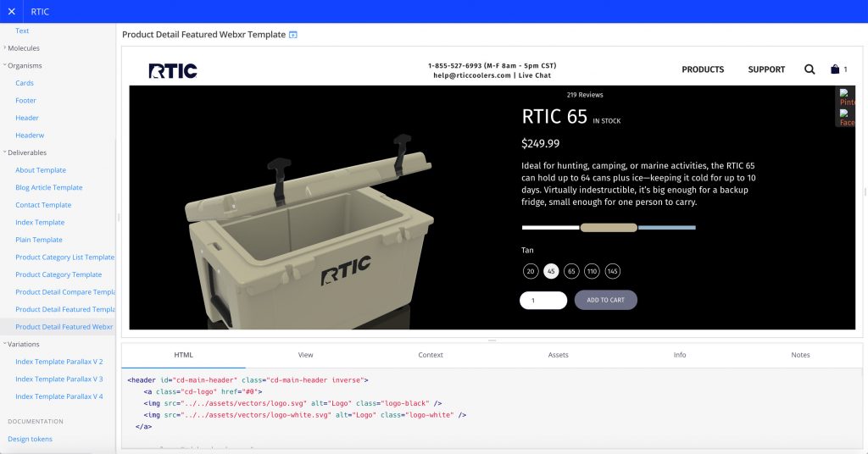Choose the white color swatch

(x=550, y=227)
